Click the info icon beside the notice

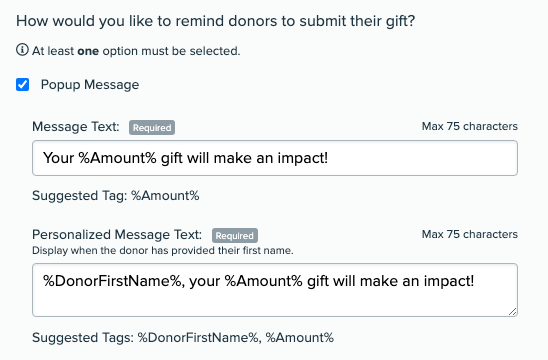[x=22, y=50]
